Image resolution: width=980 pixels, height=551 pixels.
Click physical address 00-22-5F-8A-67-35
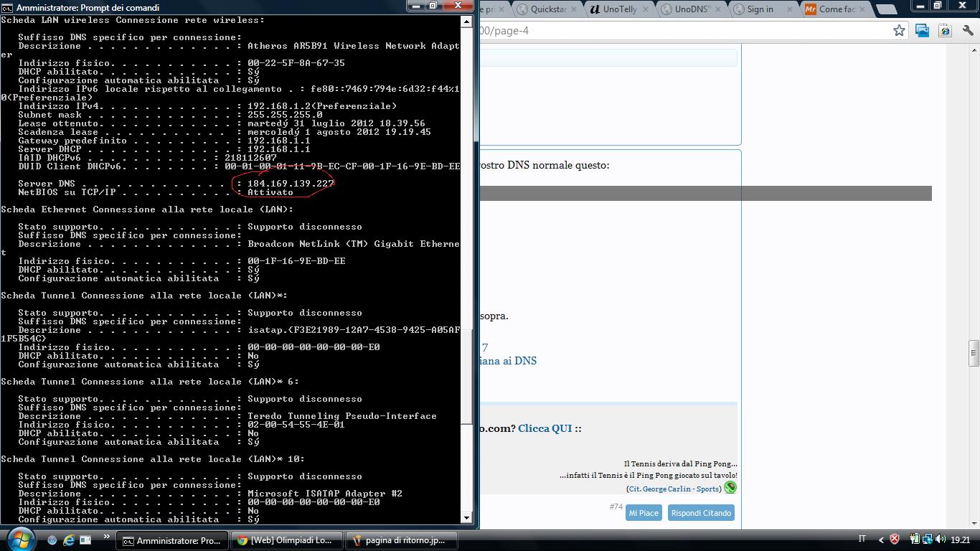click(296, 63)
